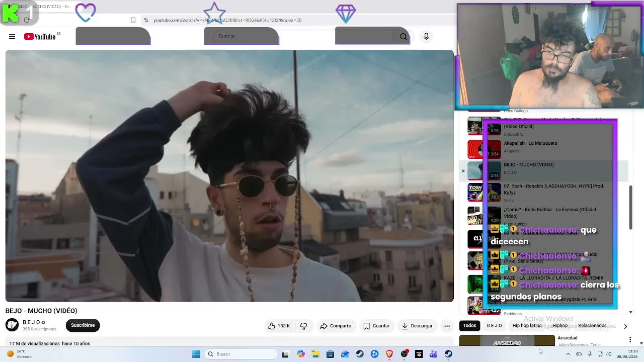Image resolution: width=644 pixels, height=362 pixels.
Task: Pause the video by clicking the player
Action: 229,175
